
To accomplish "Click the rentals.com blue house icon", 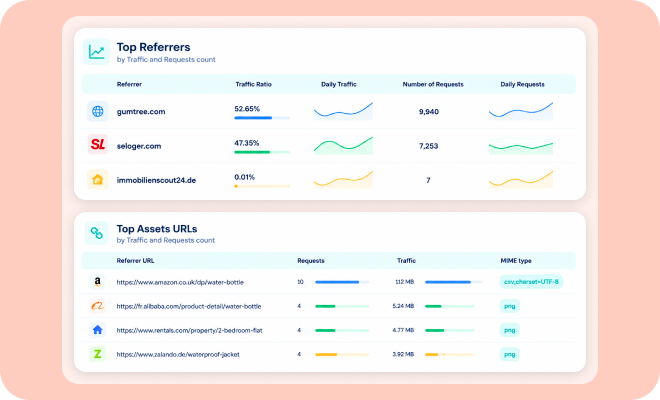I will click(97, 330).
